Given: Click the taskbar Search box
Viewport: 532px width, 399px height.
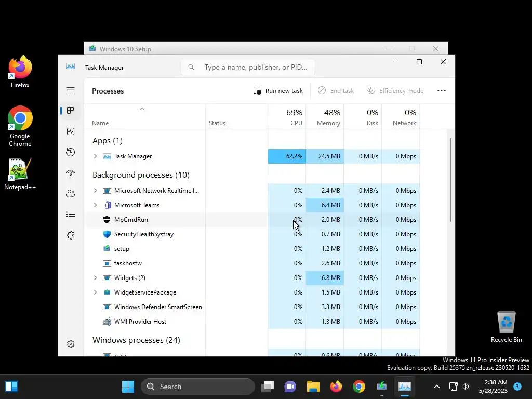Looking at the screenshot, I should [198, 387].
